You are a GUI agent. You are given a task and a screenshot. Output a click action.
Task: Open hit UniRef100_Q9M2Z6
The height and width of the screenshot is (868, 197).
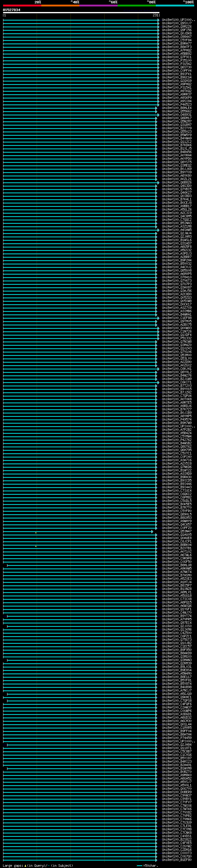177,26
